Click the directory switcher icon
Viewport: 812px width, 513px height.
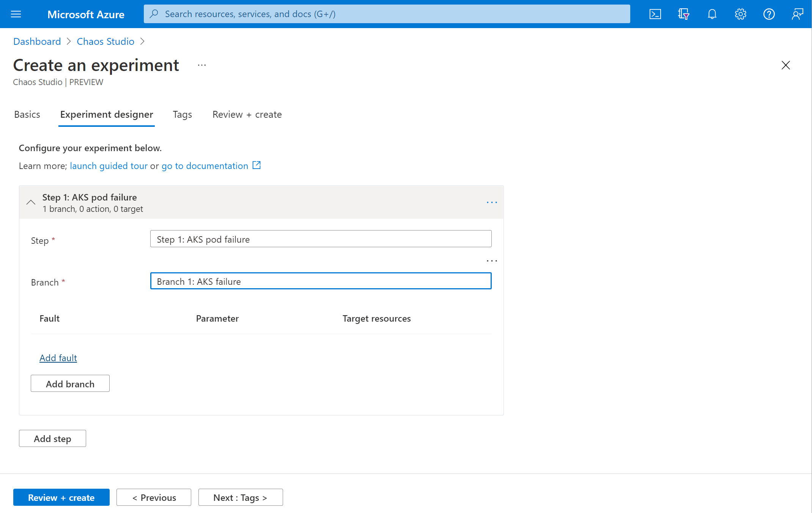(683, 14)
